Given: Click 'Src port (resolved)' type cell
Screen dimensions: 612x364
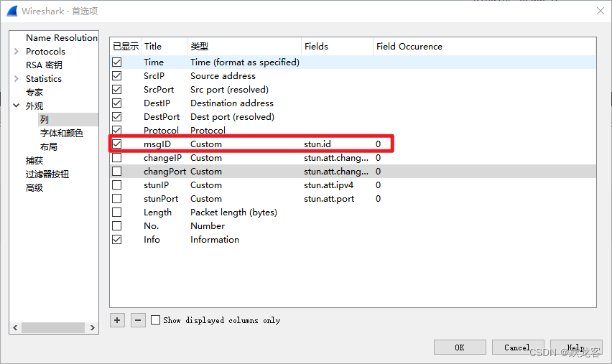Looking at the screenshot, I should click(x=229, y=89).
